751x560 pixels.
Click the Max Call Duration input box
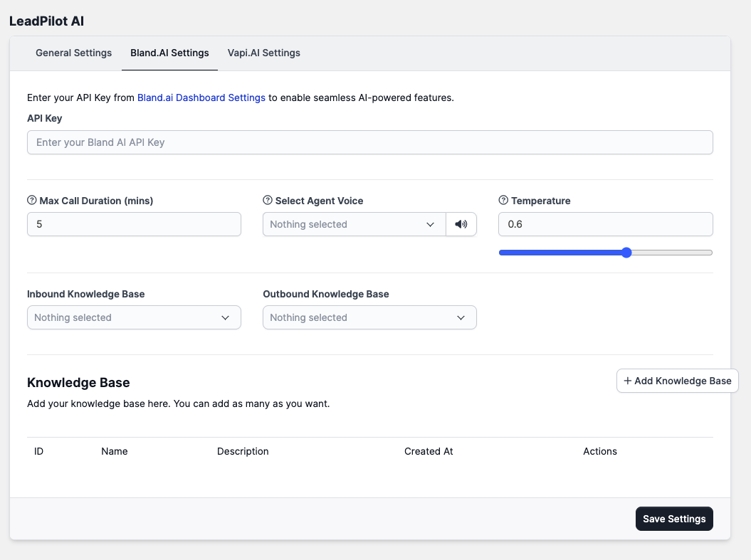[x=134, y=224]
